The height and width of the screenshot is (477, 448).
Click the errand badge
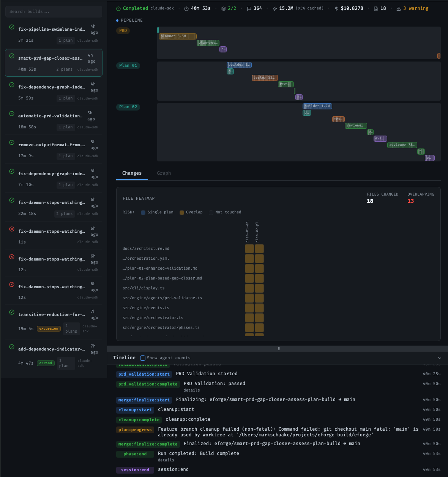pos(46,363)
